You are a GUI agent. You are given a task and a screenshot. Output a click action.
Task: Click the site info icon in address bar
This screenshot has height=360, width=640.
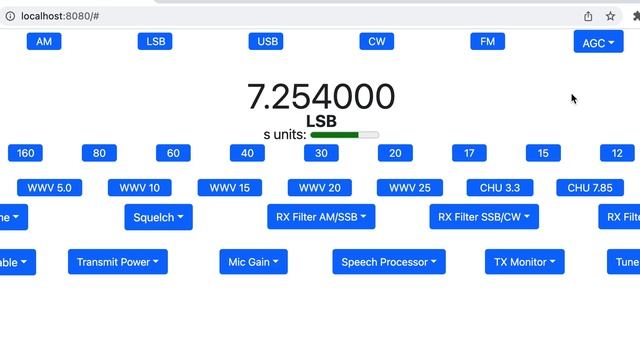[10, 16]
